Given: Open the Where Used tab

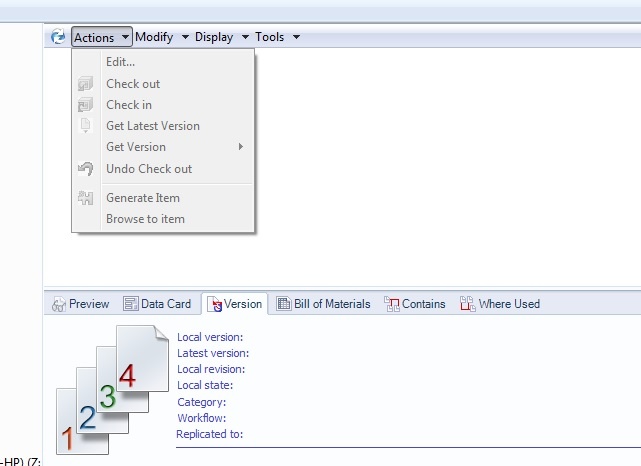Looking at the screenshot, I should (500, 304).
